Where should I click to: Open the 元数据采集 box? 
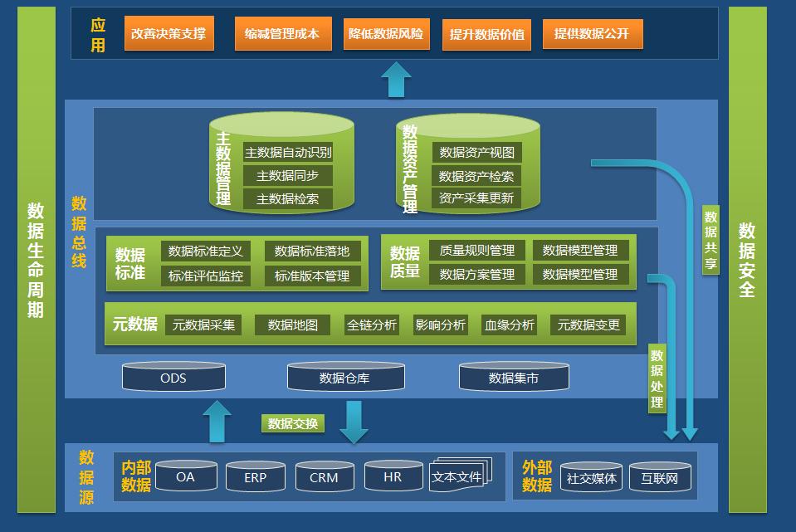(203, 325)
